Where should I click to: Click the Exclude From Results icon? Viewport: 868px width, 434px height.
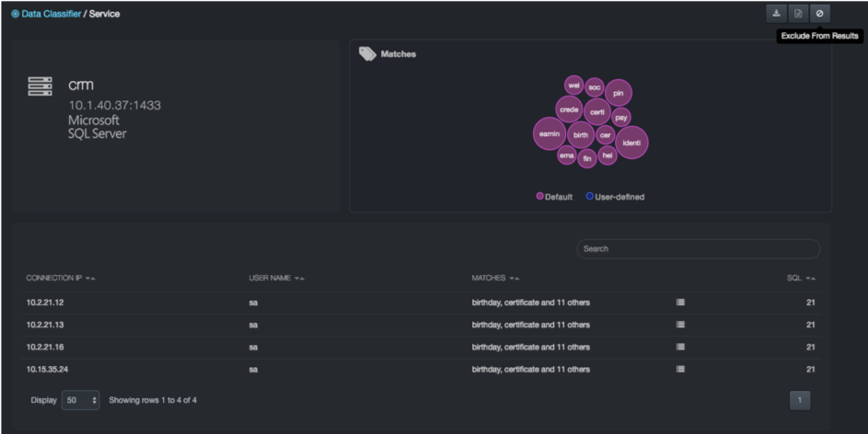tap(820, 14)
